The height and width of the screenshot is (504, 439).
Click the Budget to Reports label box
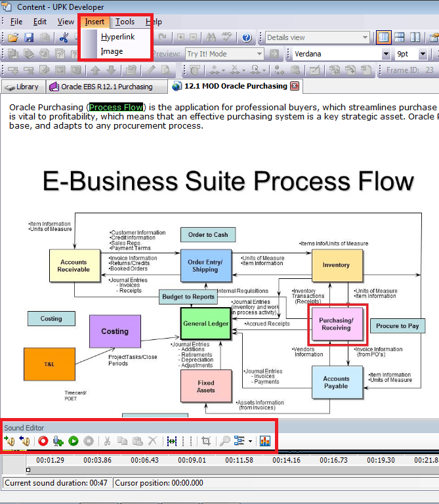(188, 297)
